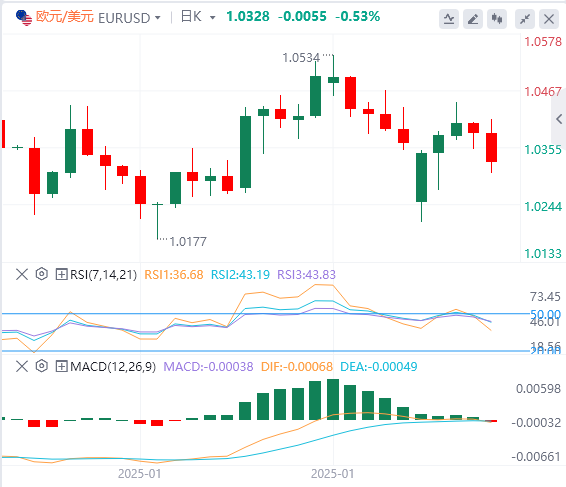Click the current price 1.0328

[248, 17]
